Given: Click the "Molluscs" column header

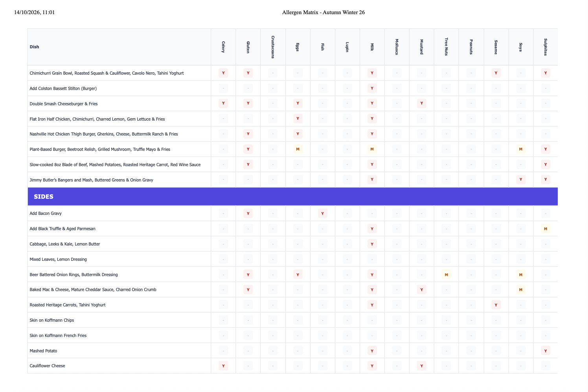Looking at the screenshot, I should pos(397,47).
